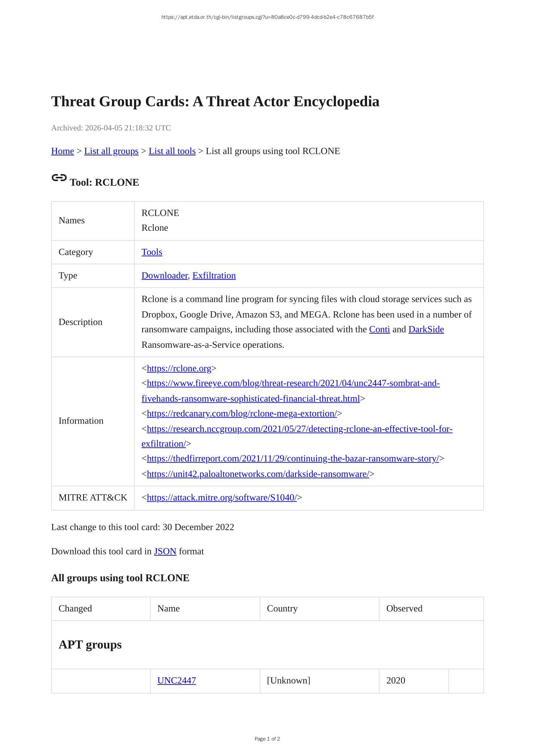Open the DarkSide ransomware link

(x=426, y=329)
